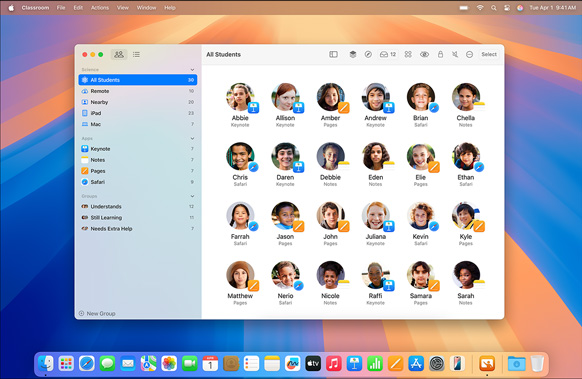The width and height of the screenshot is (582, 379).
Task: Click New Group at sidebar bottom
Action: [x=97, y=313]
